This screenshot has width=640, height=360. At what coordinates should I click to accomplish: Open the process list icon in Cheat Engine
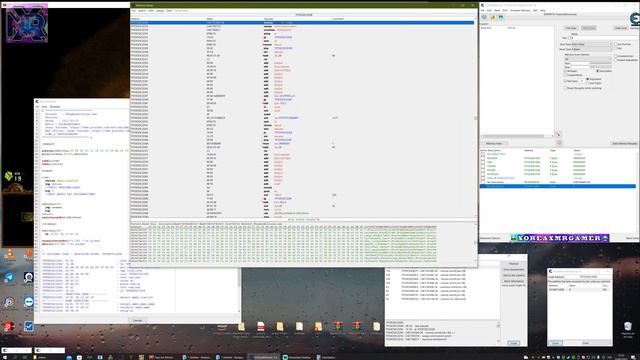(x=484, y=17)
